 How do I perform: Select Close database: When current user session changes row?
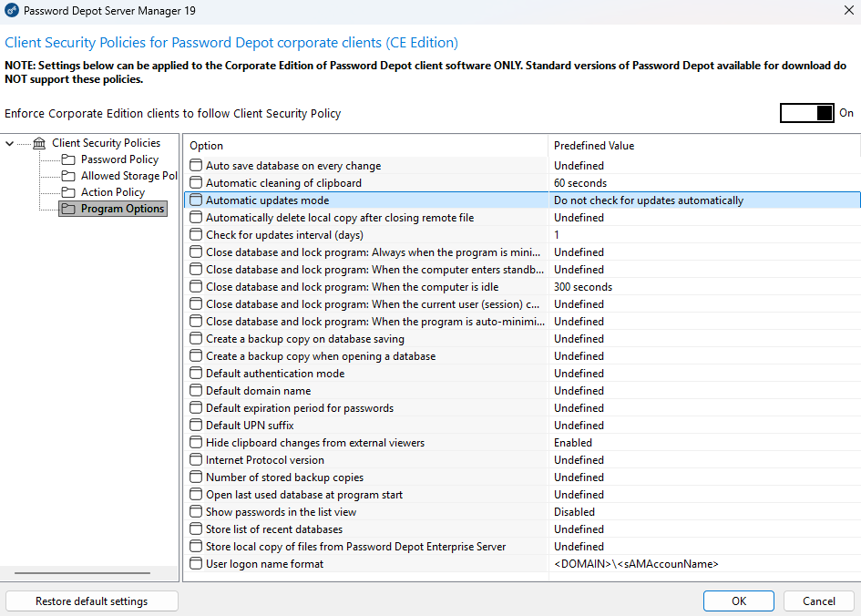pos(522,304)
